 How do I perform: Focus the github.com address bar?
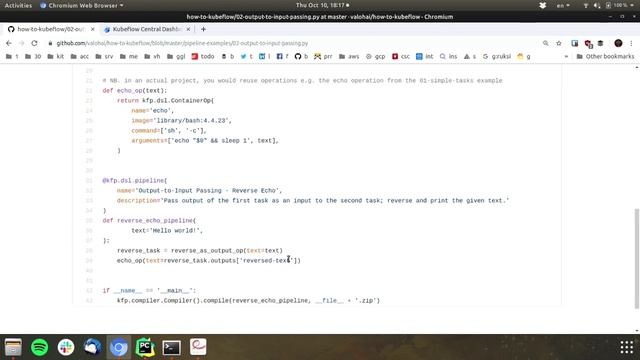pyautogui.click(x=182, y=43)
